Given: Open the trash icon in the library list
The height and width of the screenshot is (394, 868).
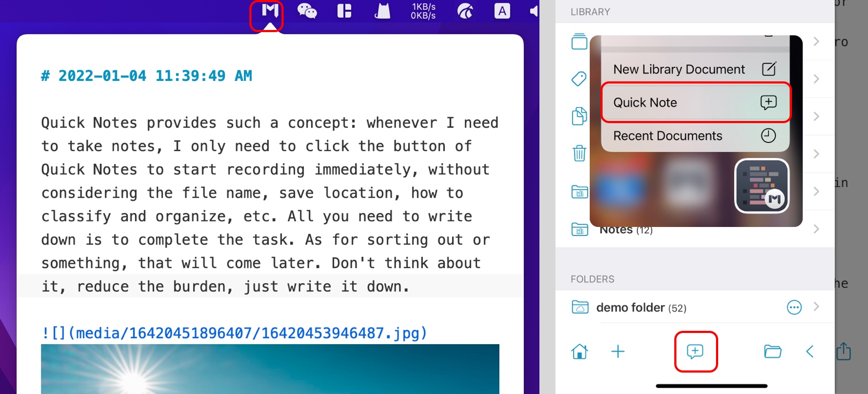Looking at the screenshot, I should (x=579, y=154).
